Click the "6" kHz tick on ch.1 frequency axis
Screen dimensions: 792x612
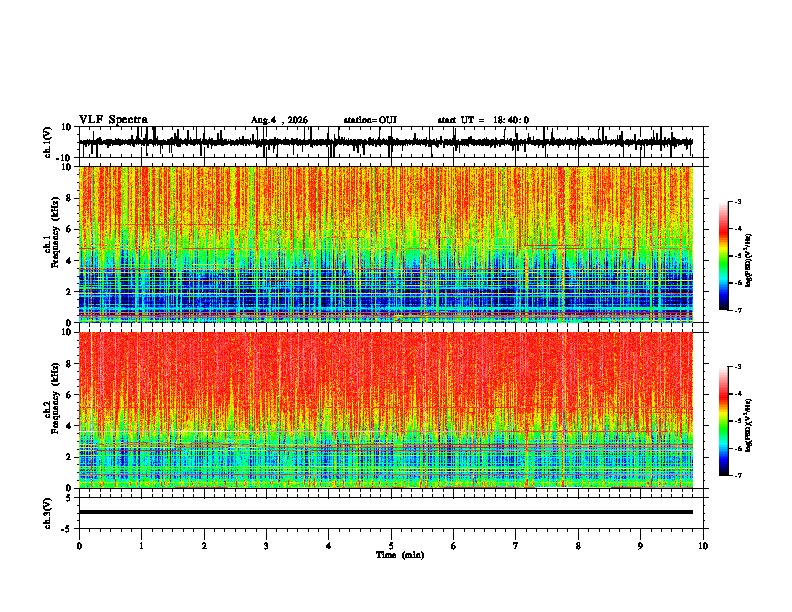70,229
